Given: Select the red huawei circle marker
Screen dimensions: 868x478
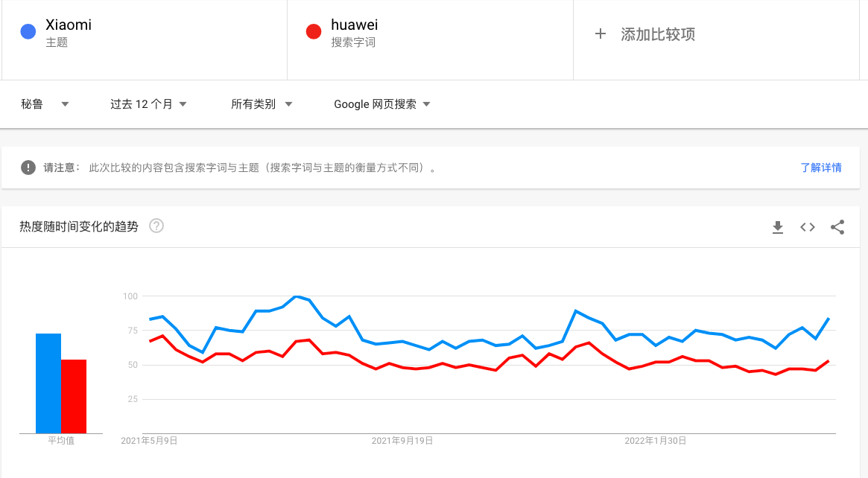Looking at the screenshot, I should [315, 31].
